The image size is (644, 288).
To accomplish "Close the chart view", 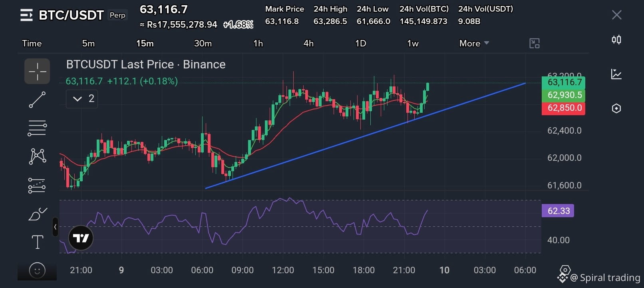I will [x=617, y=15].
